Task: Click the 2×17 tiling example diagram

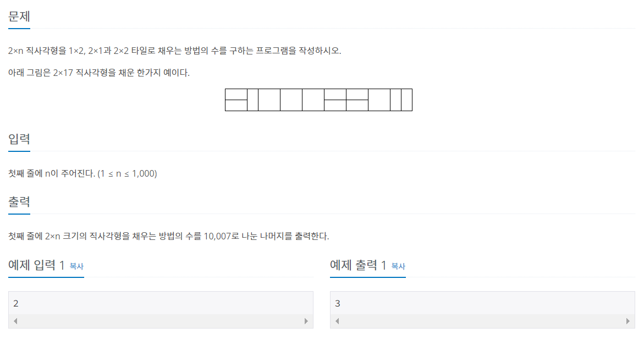Action: tap(319, 100)
